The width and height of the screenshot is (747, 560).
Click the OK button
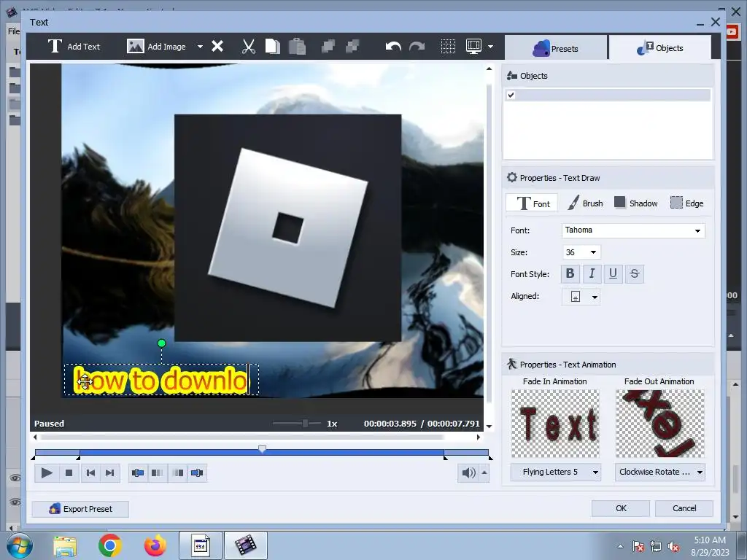click(621, 508)
